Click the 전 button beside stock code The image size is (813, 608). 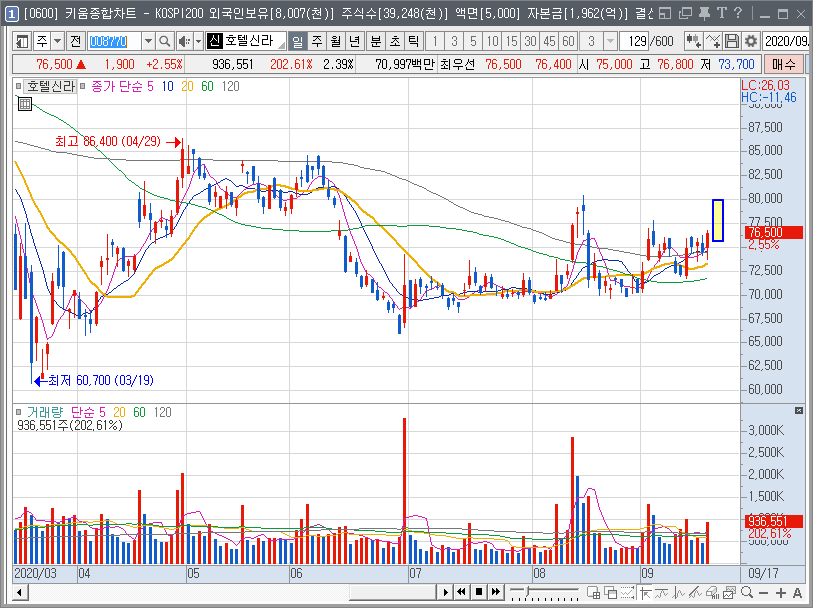point(75,40)
